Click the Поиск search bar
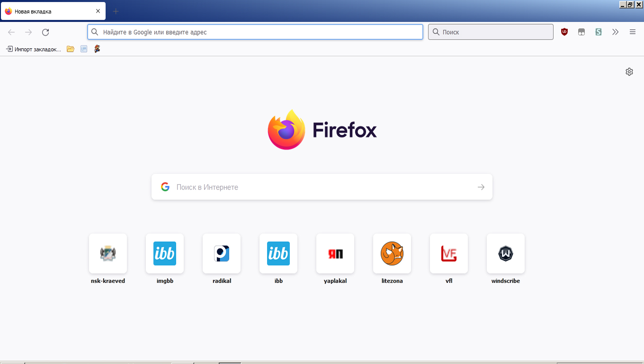Viewport: 644px width, 364px height. [491, 32]
